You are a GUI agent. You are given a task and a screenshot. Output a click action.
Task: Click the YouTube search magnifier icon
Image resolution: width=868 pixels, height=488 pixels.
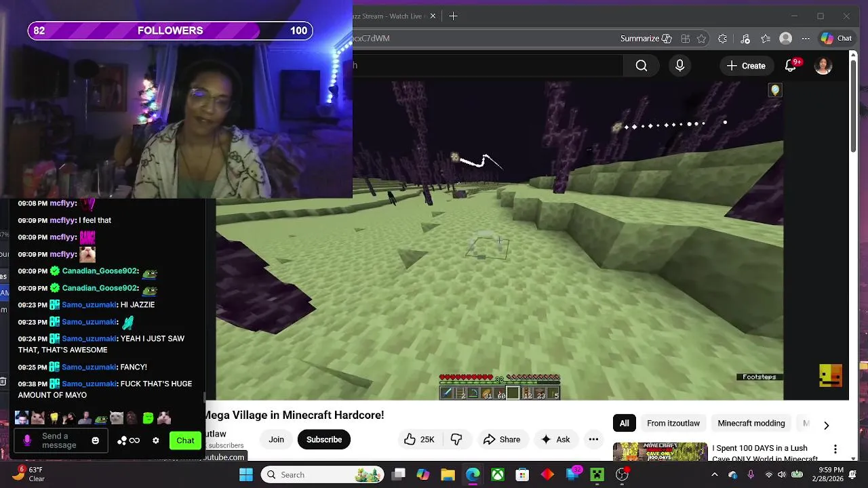coord(642,66)
